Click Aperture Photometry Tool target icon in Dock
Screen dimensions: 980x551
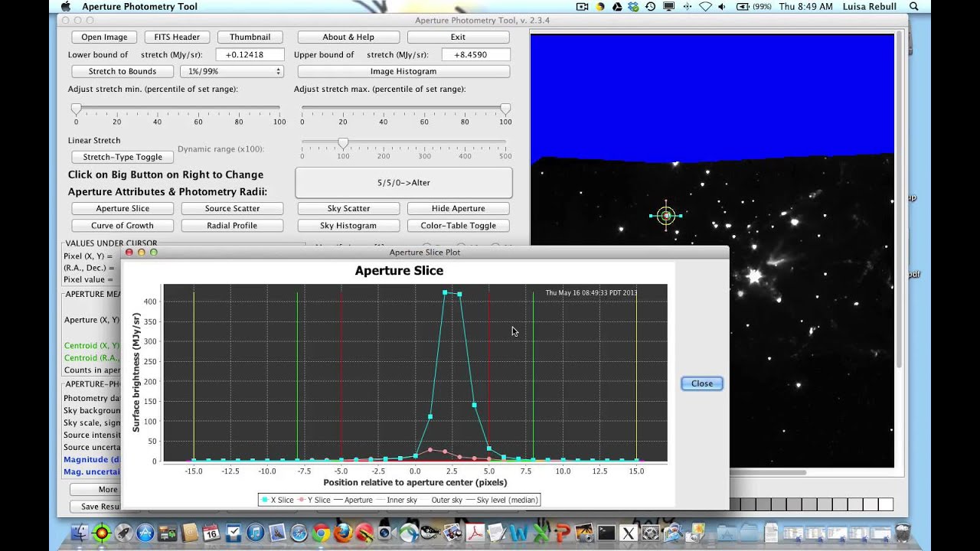click(x=101, y=533)
